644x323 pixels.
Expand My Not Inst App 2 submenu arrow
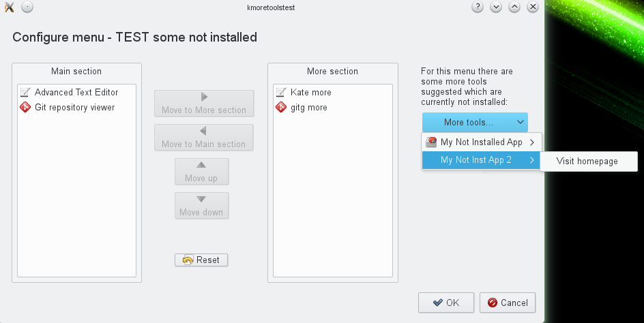point(531,161)
